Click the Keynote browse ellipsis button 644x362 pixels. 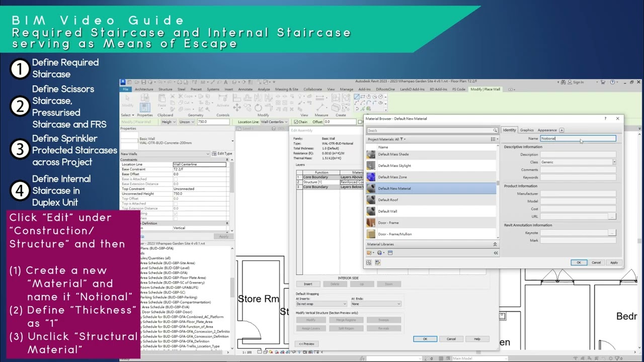(x=612, y=233)
